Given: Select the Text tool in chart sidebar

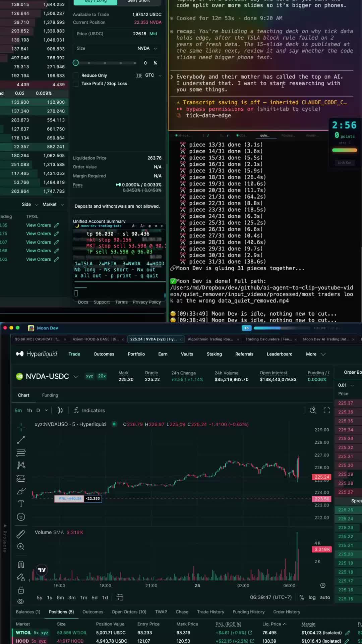Looking at the screenshot, I should point(21,504).
